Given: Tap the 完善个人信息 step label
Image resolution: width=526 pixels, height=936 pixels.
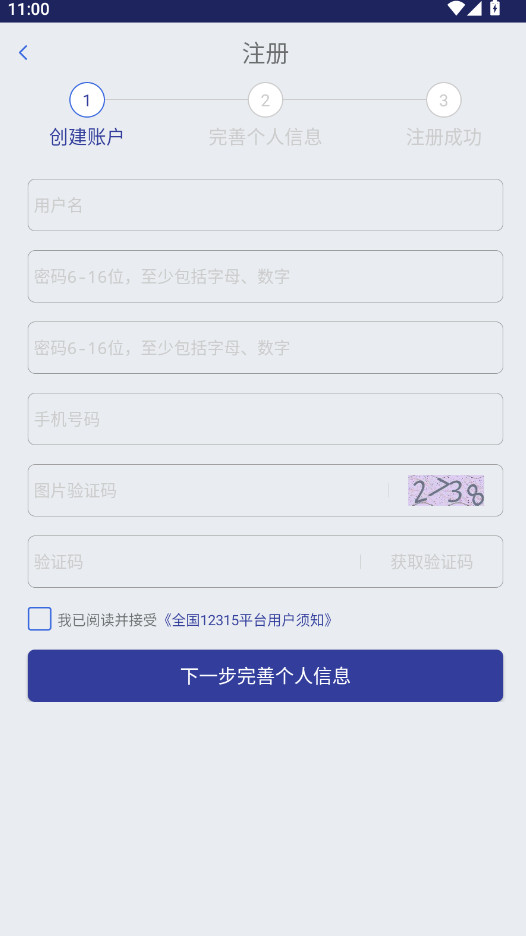Looking at the screenshot, I should click(265, 137).
